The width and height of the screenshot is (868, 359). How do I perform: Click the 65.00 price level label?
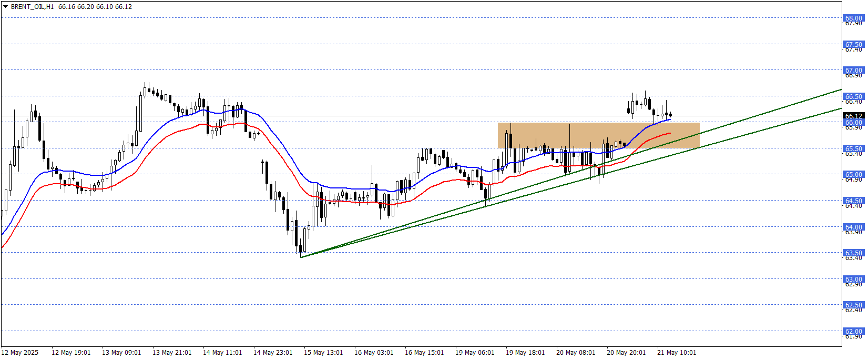pyautogui.click(x=853, y=174)
